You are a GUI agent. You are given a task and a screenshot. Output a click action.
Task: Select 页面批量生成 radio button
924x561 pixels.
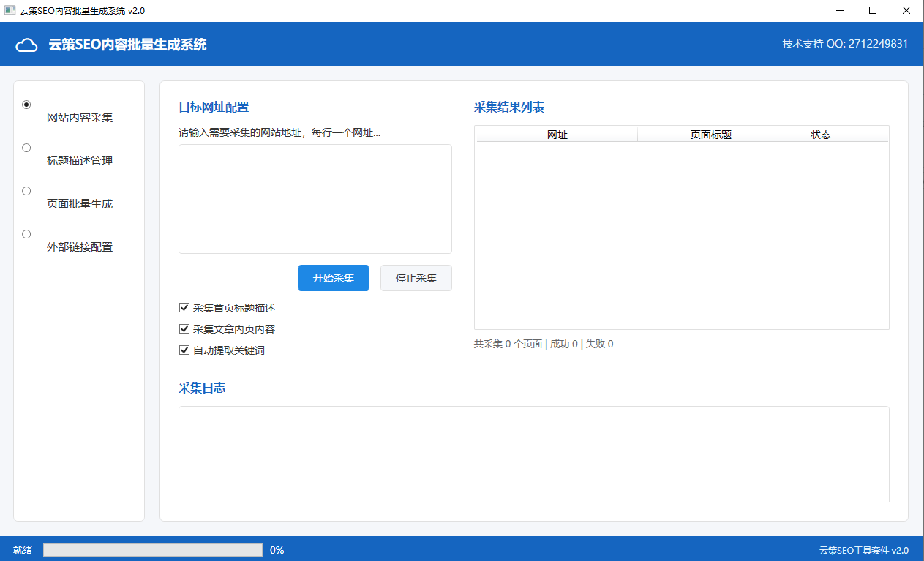click(x=26, y=191)
